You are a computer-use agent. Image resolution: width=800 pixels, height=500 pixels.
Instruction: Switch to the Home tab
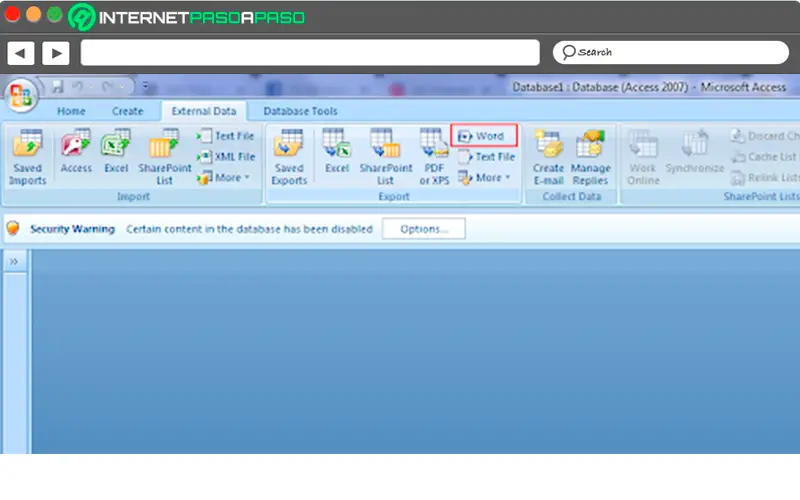tap(71, 111)
